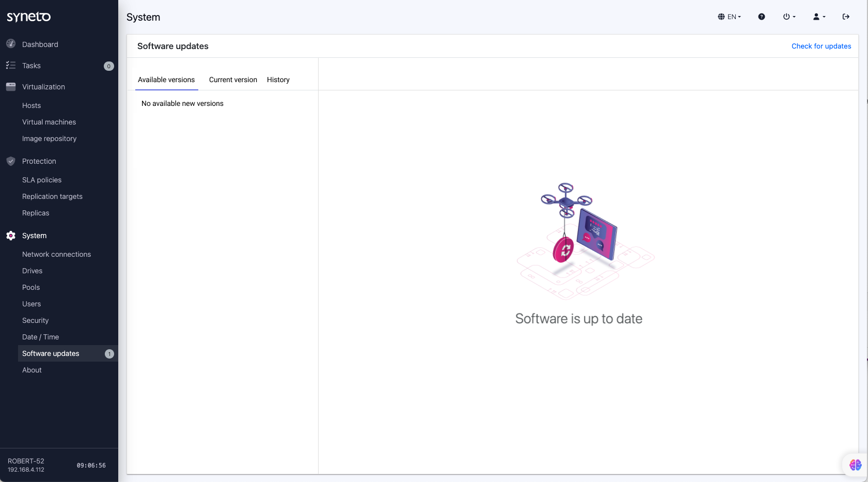The width and height of the screenshot is (868, 482).
Task: Select the Available versions tab
Action: point(166,80)
